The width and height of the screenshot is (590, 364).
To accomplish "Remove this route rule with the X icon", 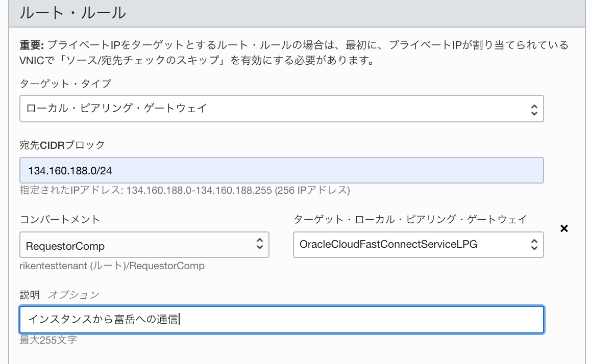I will click(x=563, y=228).
